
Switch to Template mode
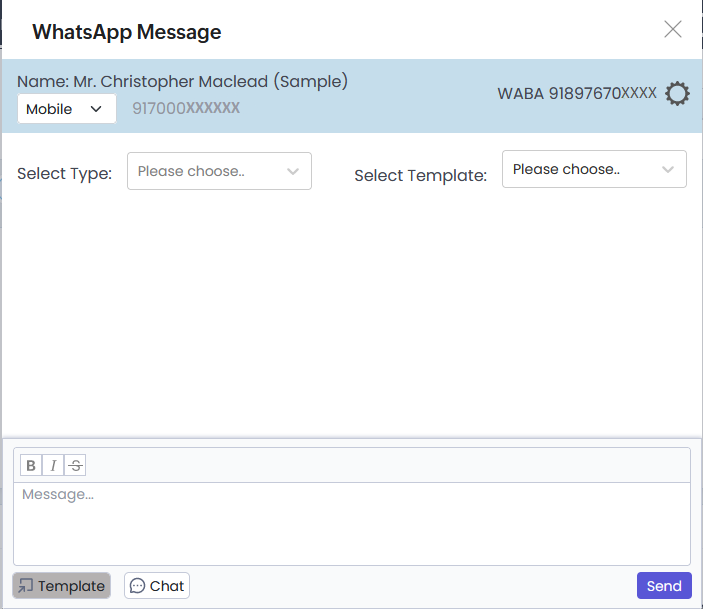pyautogui.click(x=62, y=586)
